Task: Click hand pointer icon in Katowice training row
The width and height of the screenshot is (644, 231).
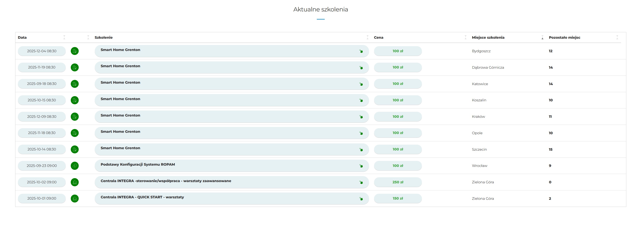Action: point(361,84)
